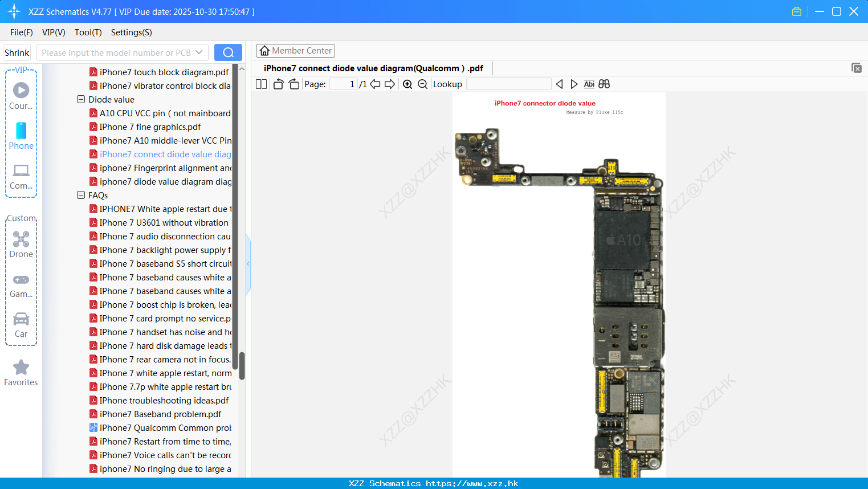Select the Drone category
The height and width of the screenshot is (489, 868).
[21, 244]
